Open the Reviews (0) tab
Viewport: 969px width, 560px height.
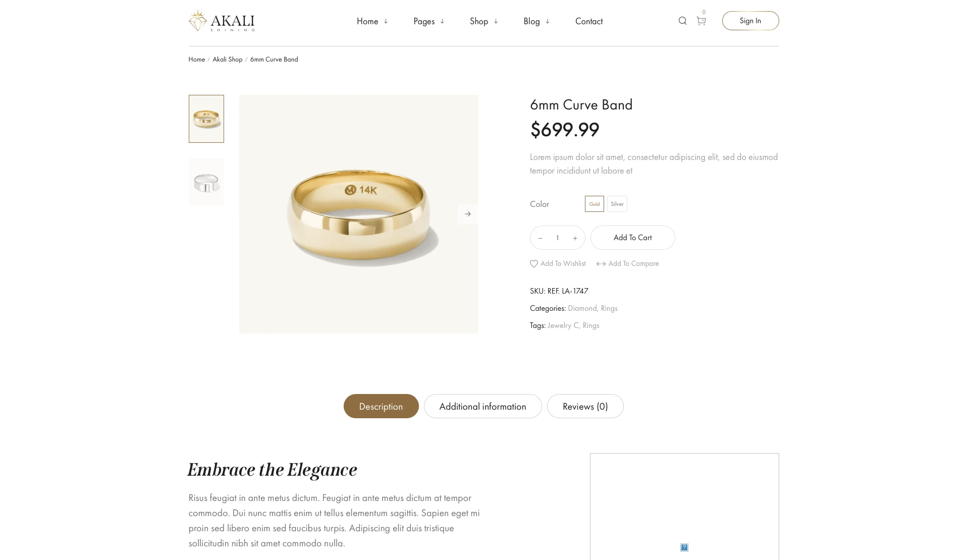pyautogui.click(x=585, y=406)
